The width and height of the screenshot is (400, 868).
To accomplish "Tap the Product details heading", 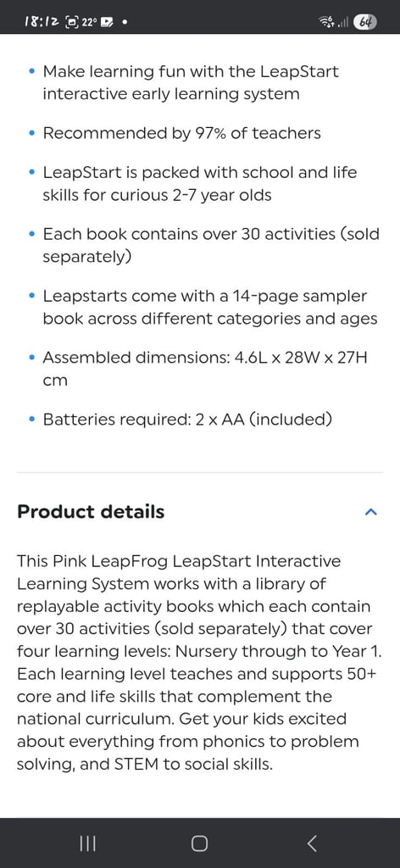I will (91, 511).
